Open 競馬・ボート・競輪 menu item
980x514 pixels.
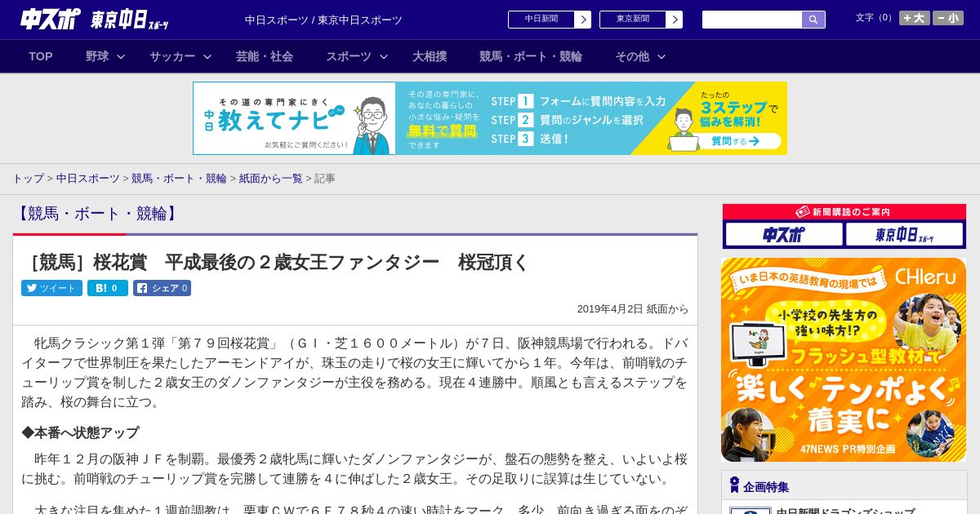click(531, 56)
